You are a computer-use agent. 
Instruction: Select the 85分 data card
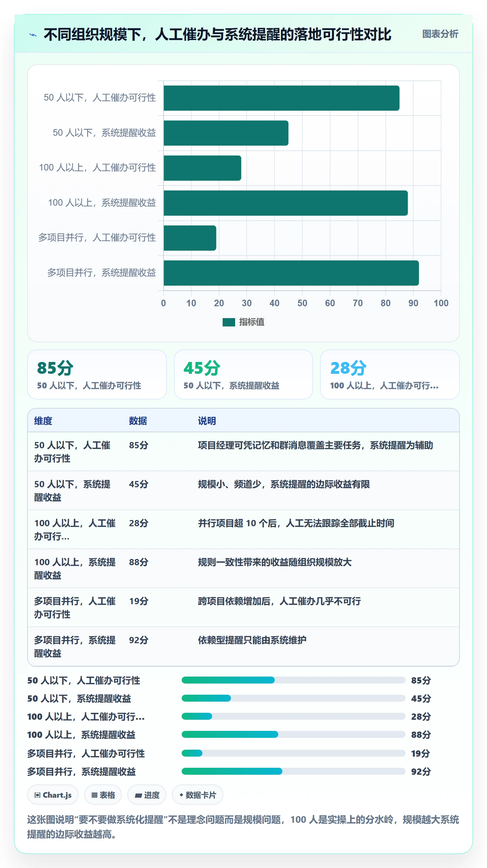click(x=97, y=374)
